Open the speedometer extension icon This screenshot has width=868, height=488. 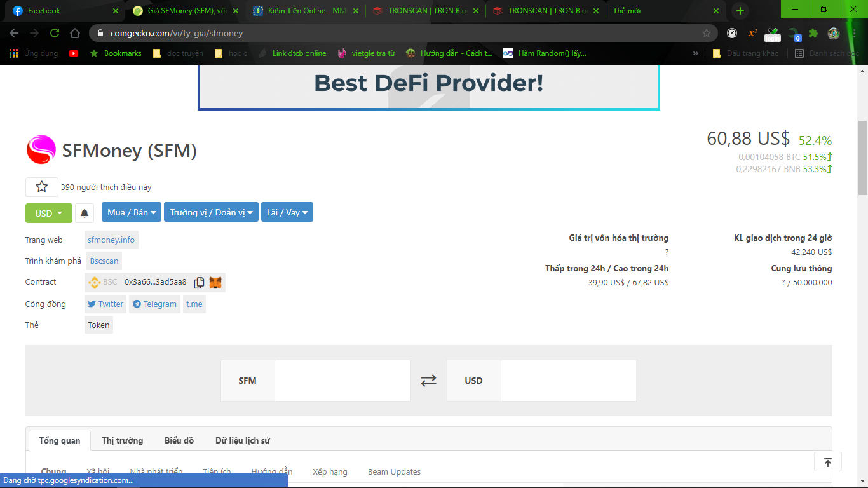pos(732,33)
